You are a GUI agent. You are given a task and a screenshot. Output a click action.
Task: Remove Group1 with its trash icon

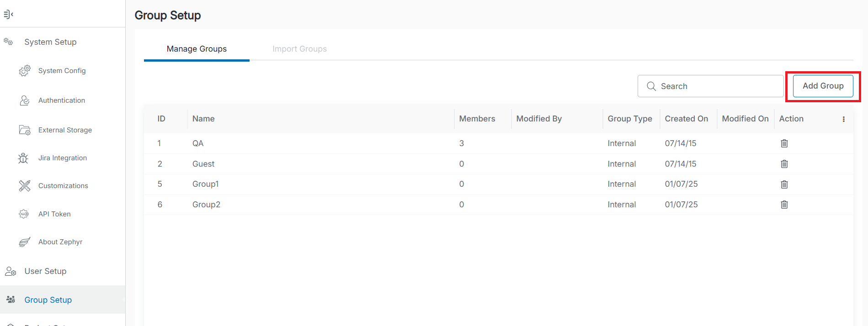[784, 184]
